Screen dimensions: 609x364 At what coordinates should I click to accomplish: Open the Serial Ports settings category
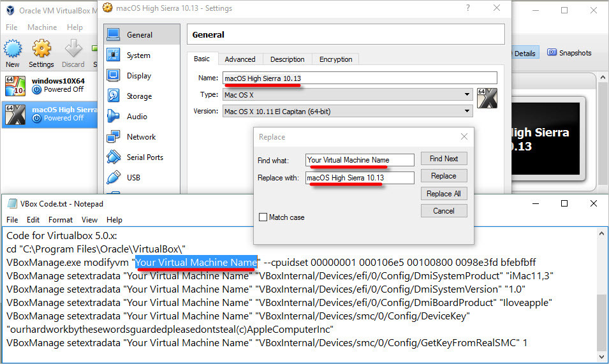point(142,157)
